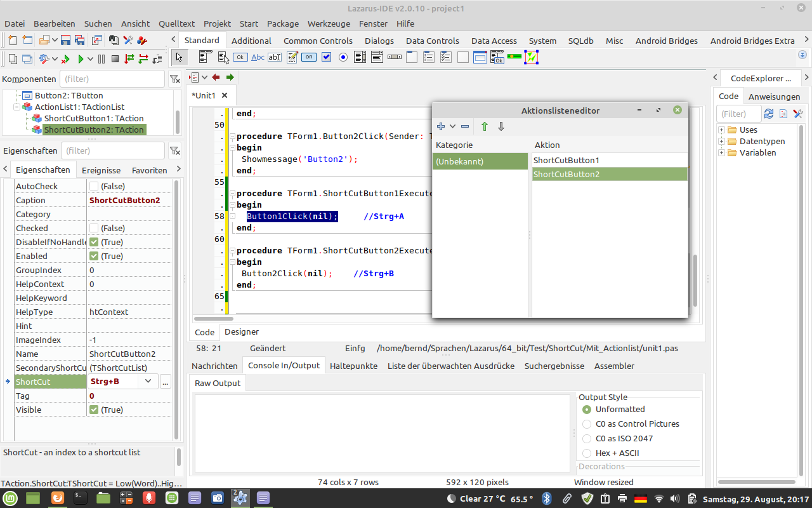
Task: Click the Save file icon in main toolbar
Action: [65, 40]
